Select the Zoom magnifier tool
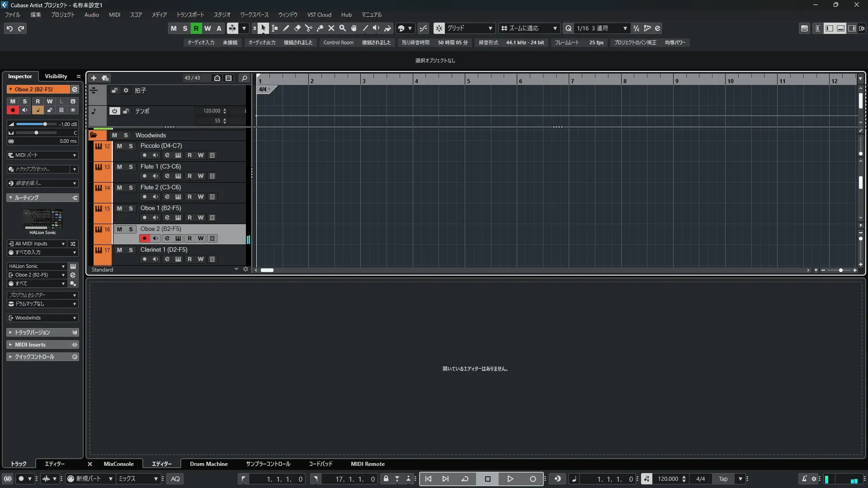 click(x=343, y=28)
